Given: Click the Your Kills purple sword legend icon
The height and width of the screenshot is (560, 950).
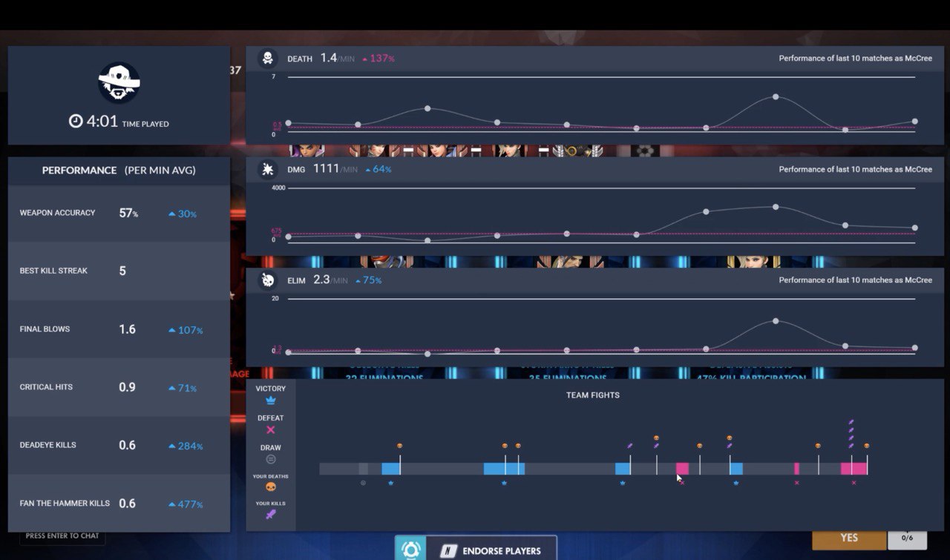Looking at the screenshot, I should pyautogui.click(x=270, y=514).
